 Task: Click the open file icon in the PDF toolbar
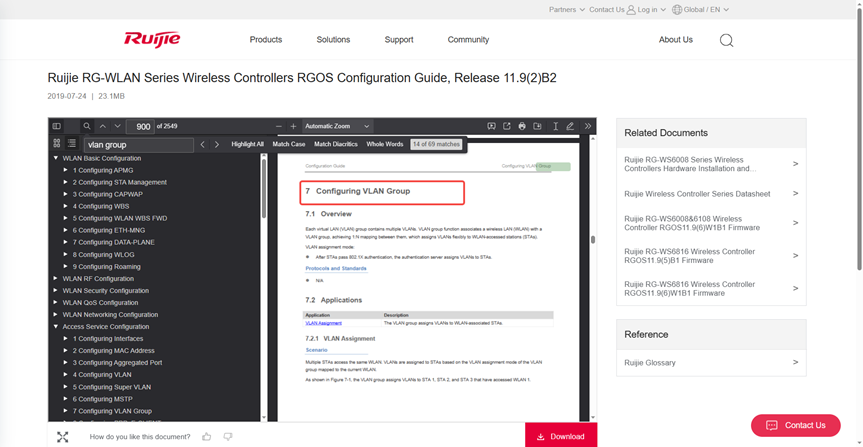pos(507,126)
